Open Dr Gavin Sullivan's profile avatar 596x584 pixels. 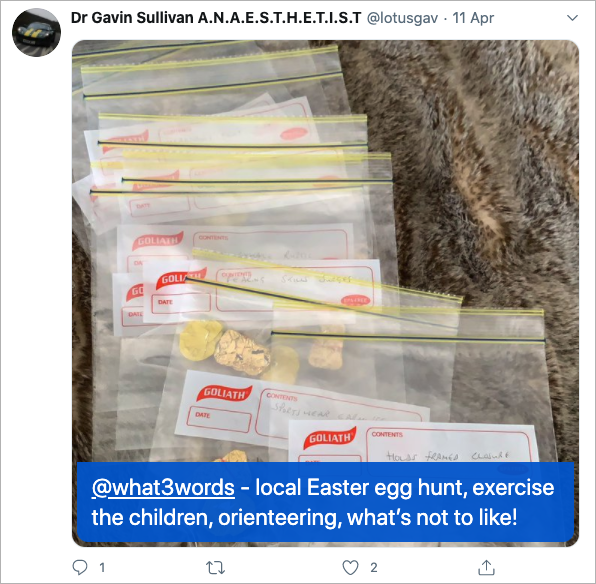click(x=36, y=32)
